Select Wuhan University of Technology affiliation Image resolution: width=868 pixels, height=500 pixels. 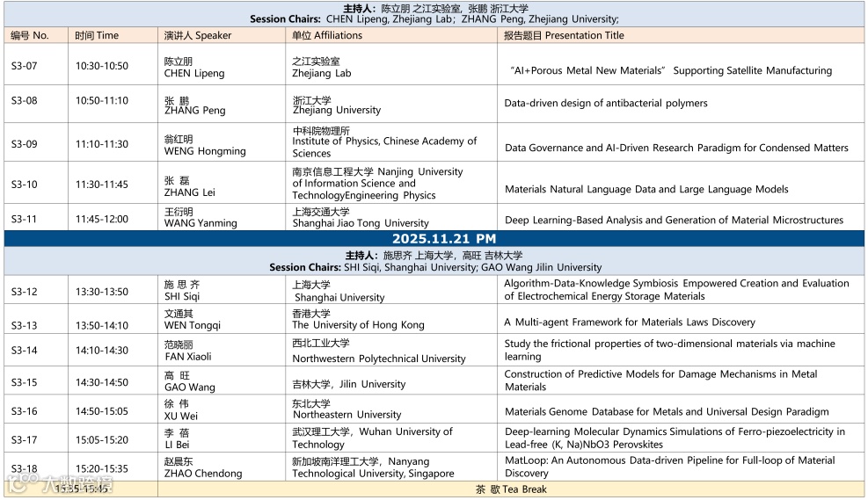coord(373,438)
